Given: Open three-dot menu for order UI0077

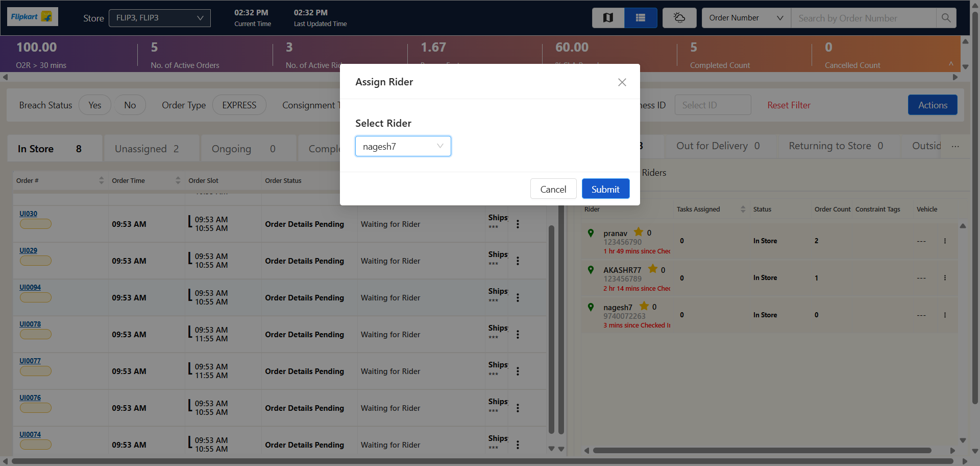Looking at the screenshot, I should [518, 371].
